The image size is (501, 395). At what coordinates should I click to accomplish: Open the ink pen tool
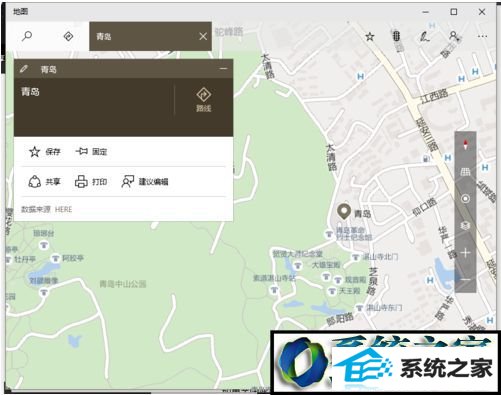click(424, 36)
